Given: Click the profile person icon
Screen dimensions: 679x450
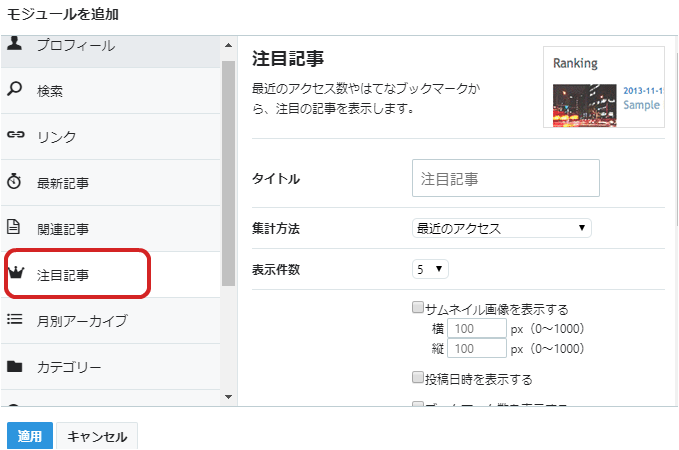Looking at the screenshot, I should pyautogui.click(x=14, y=43).
